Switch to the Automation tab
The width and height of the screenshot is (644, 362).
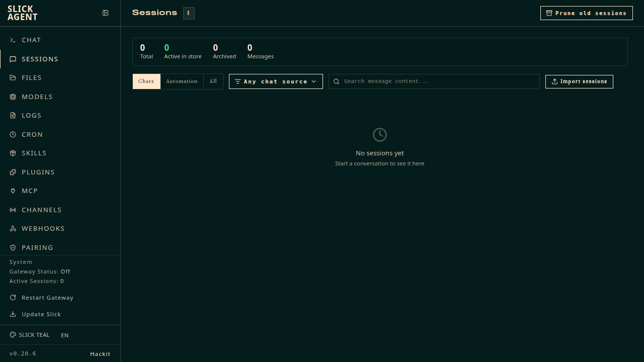tap(182, 81)
